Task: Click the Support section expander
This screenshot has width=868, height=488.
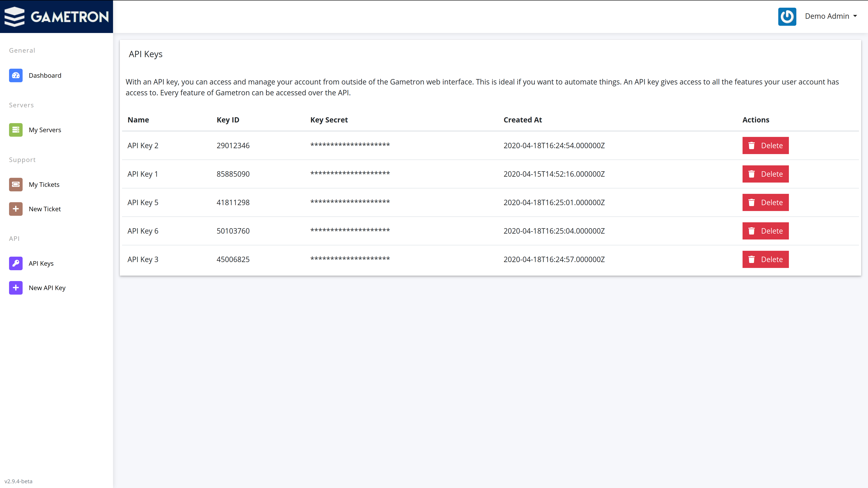Action: click(x=22, y=159)
